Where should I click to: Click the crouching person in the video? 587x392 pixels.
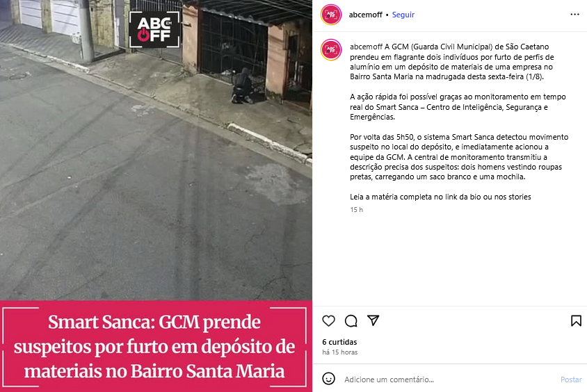(x=243, y=86)
